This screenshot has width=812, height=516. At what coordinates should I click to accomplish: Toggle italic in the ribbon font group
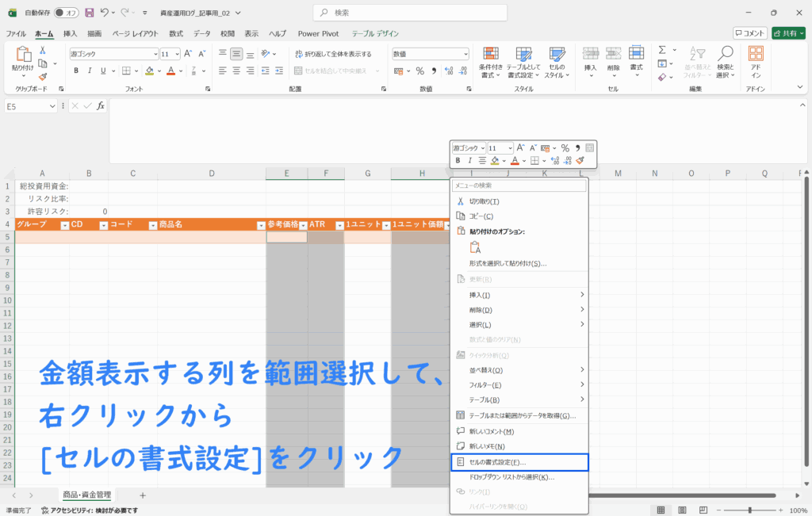pyautogui.click(x=89, y=71)
